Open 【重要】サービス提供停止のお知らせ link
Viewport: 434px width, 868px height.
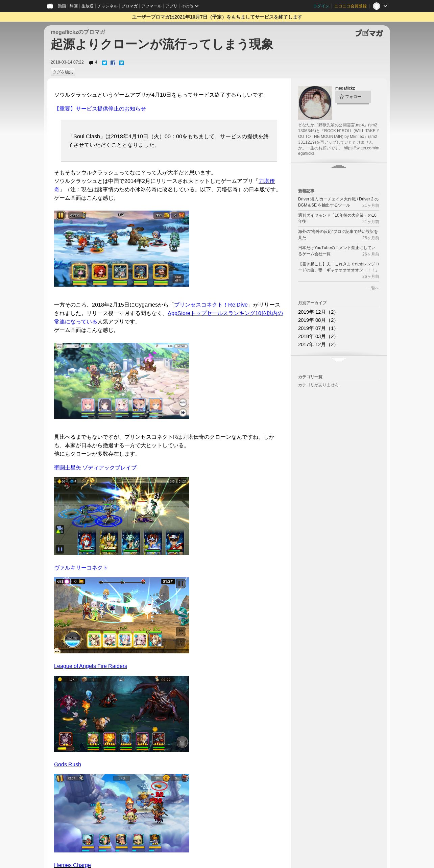point(100,108)
